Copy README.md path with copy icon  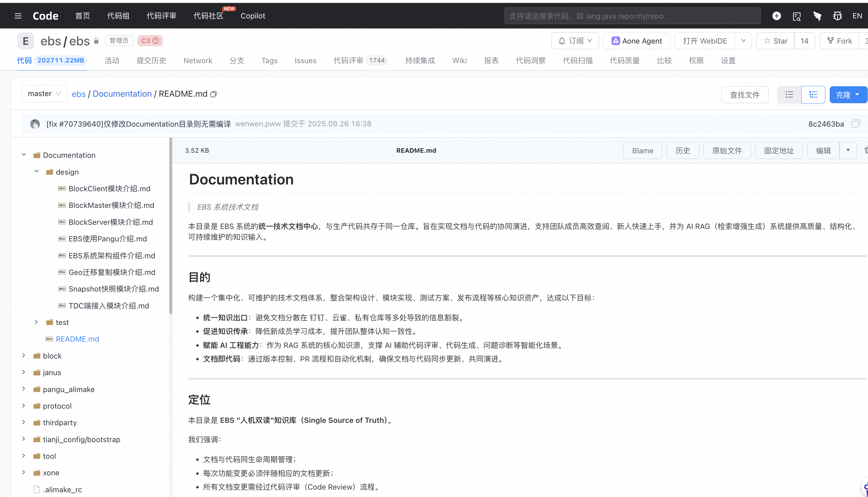click(x=213, y=94)
